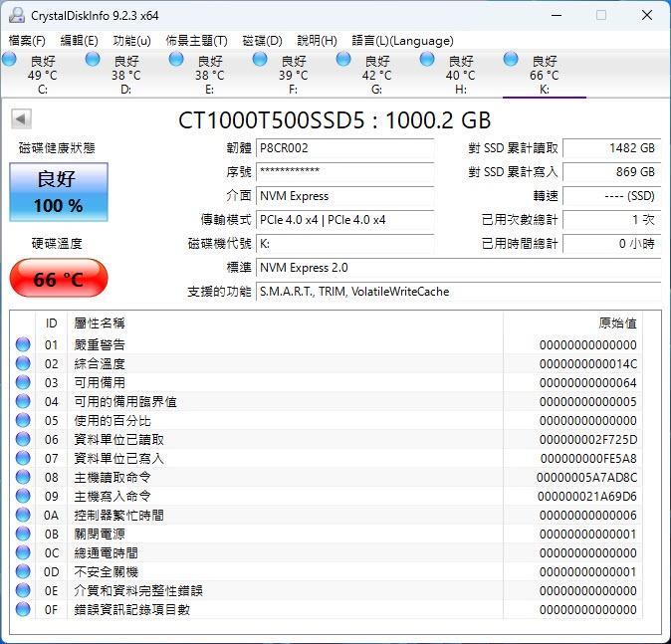Select the 使用的百分比 attribute row
The height and width of the screenshot is (644, 671).
tap(327, 420)
